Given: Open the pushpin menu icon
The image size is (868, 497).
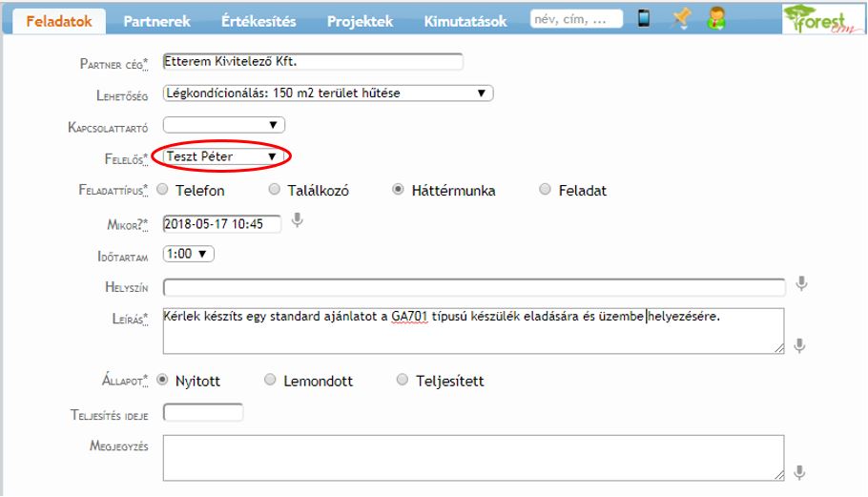Looking at the screenshot, I should (680, 19).
